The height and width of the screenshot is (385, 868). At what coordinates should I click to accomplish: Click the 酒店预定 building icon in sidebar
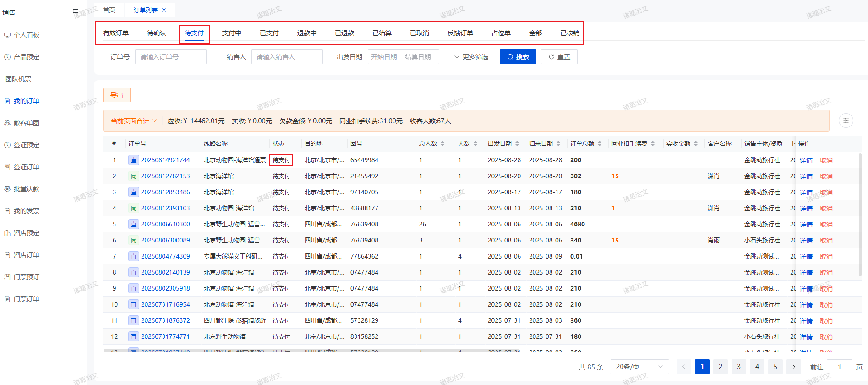coord(7,233)
